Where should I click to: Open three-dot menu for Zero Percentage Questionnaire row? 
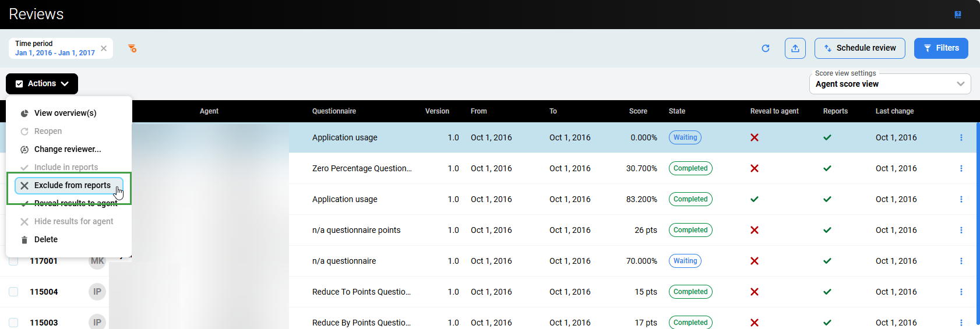961,169
